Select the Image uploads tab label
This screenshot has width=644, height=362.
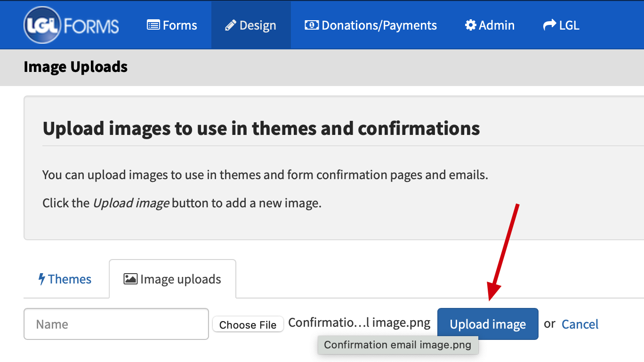tap(181, 279)
